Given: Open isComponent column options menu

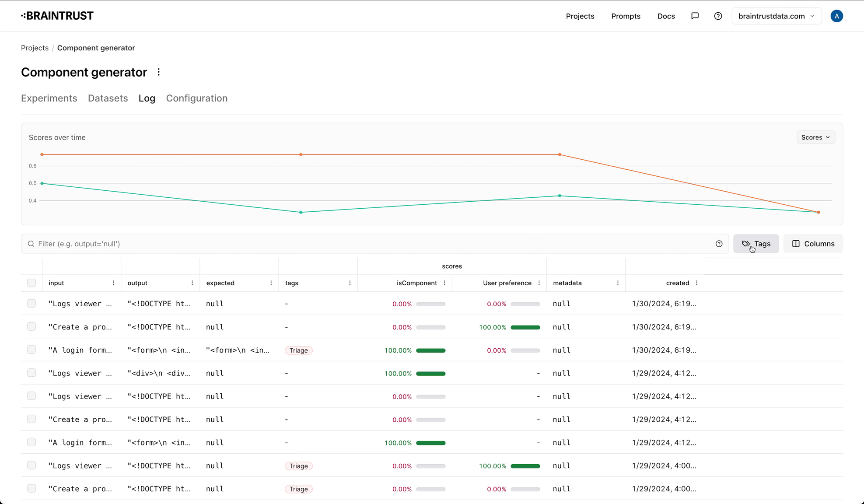Looking at the screenshot, I should click(444, 283).
